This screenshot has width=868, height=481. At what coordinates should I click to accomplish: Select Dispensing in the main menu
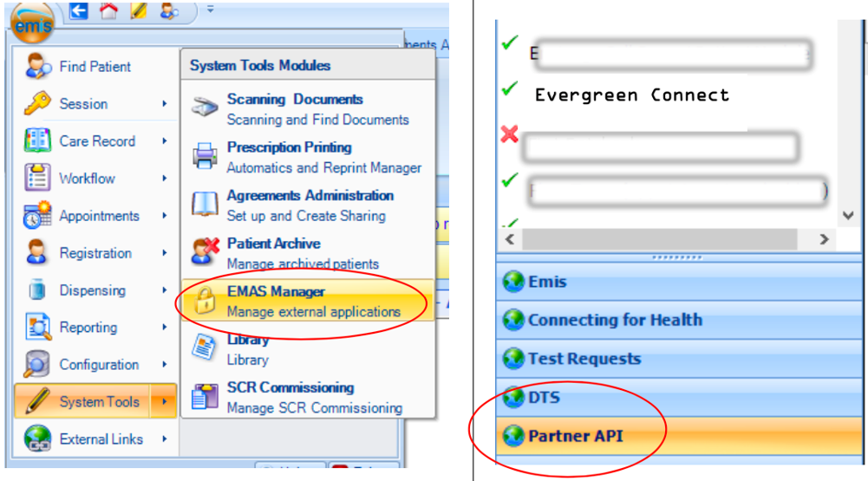pyautogui.click(x=95, y=289)
